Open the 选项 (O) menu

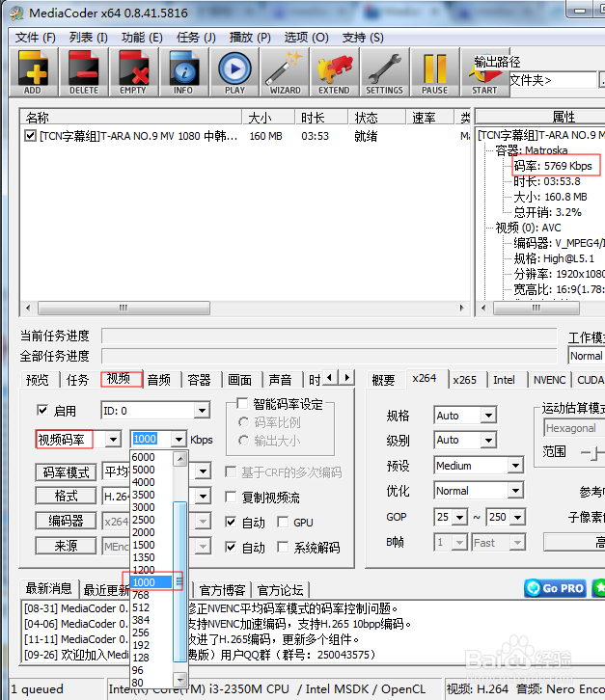coord(306,38)
